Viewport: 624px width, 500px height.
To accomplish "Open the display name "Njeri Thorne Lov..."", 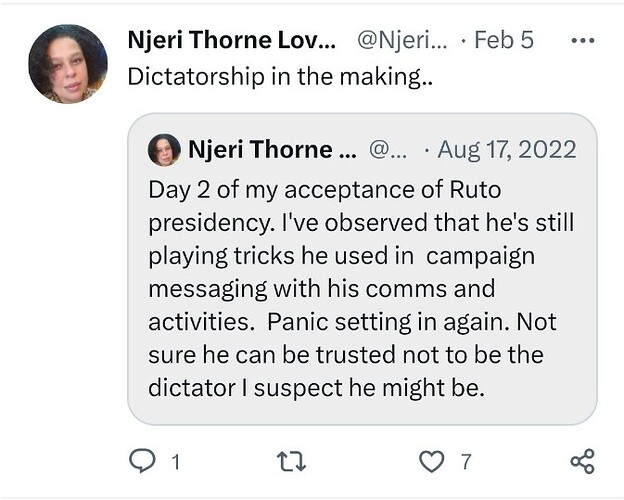I will click(x=232, y=40).
